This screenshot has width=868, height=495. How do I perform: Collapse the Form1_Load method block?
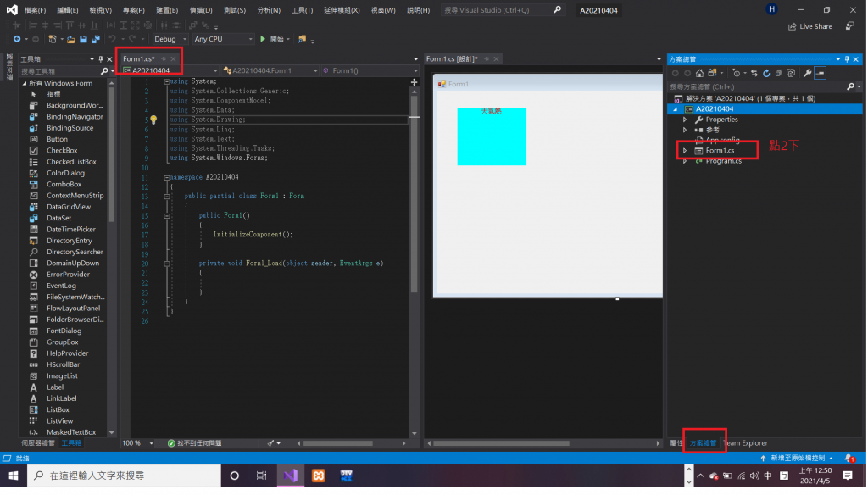(167, 264)
